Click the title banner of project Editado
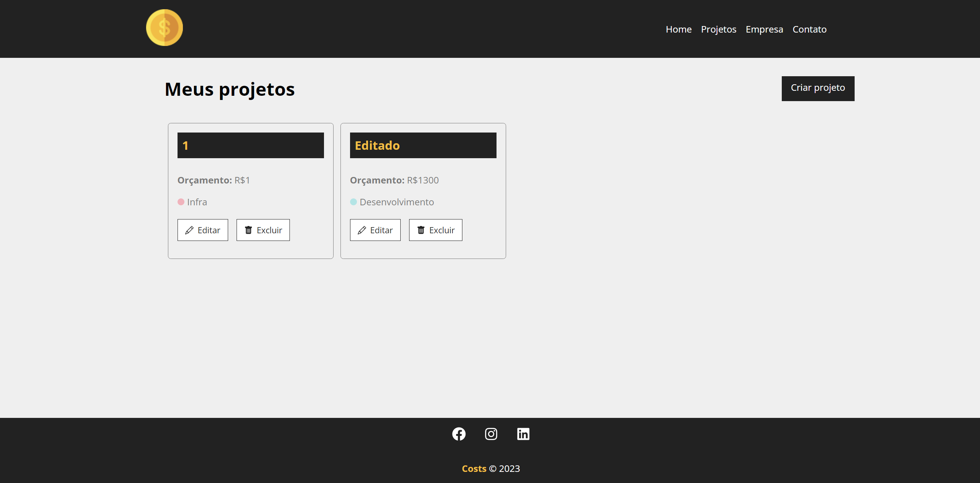The width and height of the screenshot is (980, 483). pyautogui.click(x=423, y=145)
